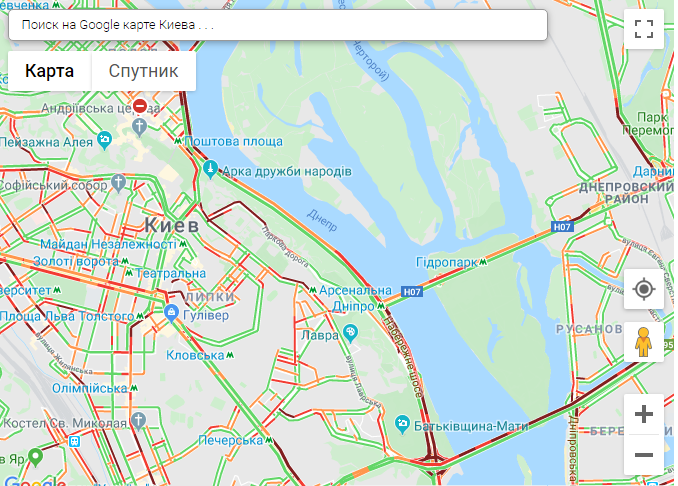The image size is (678, 486).
Task: Open Арка дружби народів monument marker
Action: pos(210,169)
